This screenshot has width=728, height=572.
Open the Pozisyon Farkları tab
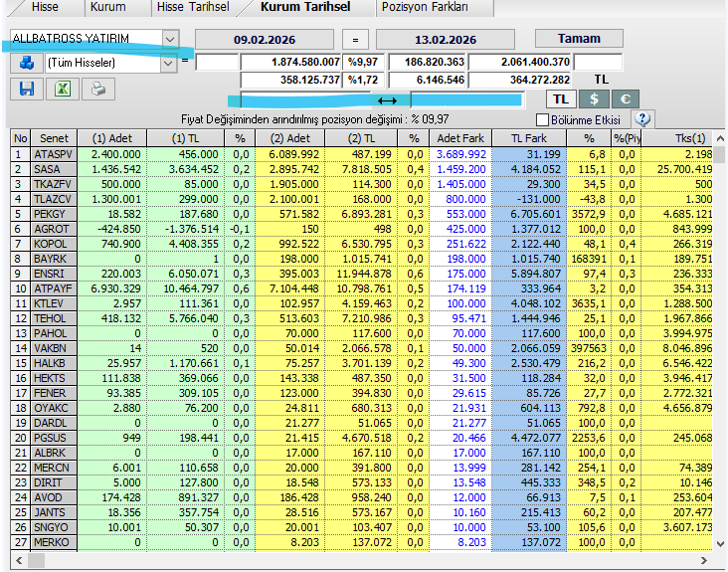tap(425, 7)
